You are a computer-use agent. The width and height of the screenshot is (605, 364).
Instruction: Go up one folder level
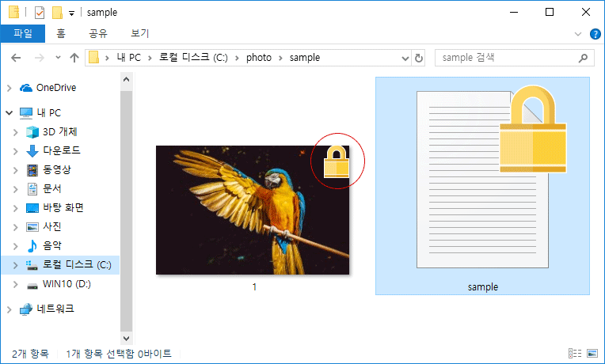tap(74, 58)
